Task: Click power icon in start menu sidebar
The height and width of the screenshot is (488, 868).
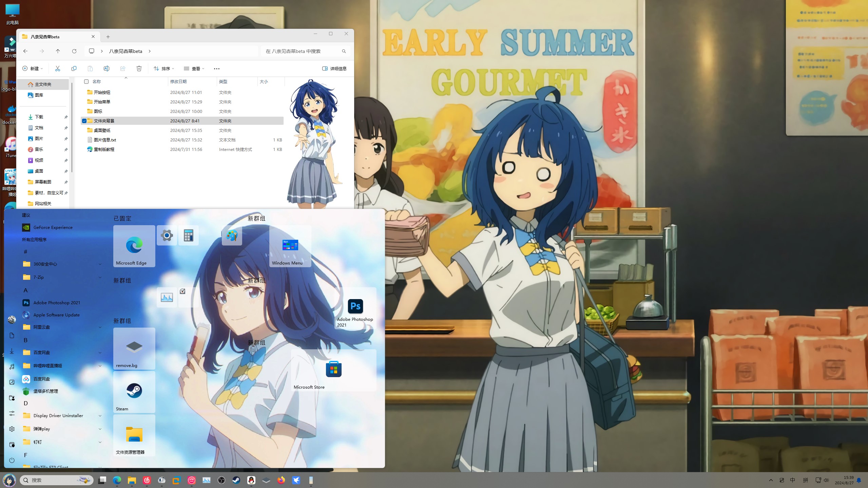Action: coord(12,460)
